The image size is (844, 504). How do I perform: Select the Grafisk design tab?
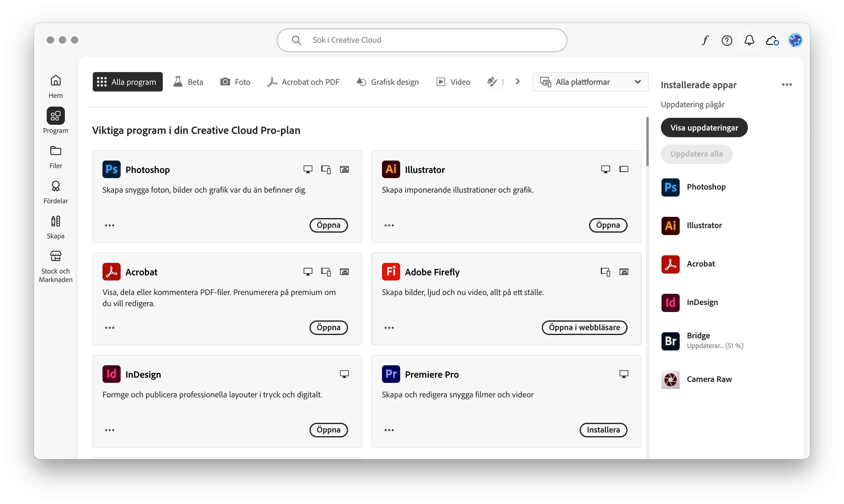387,82
